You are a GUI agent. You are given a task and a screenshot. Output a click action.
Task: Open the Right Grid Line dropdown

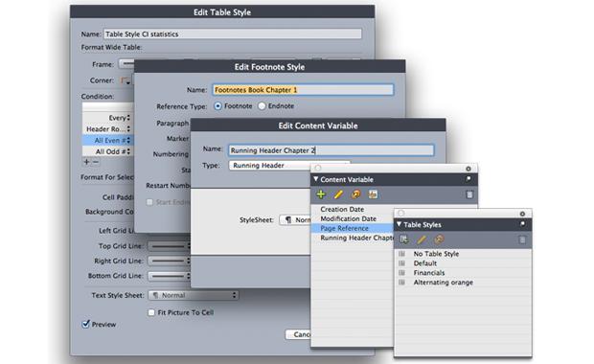(170, 261)
